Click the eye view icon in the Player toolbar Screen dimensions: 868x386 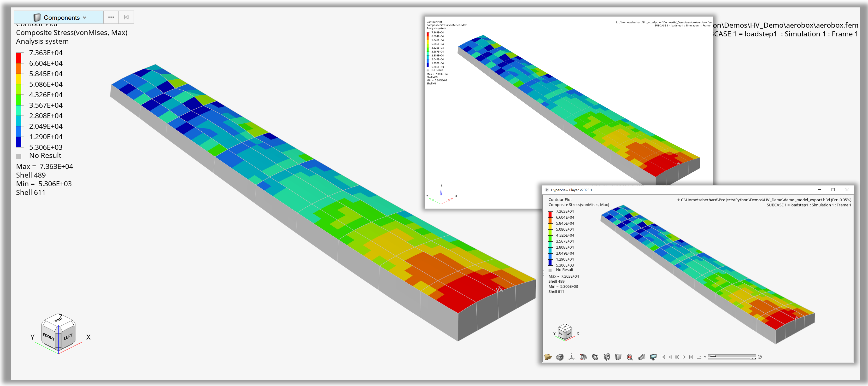click(x=560, y=357)
